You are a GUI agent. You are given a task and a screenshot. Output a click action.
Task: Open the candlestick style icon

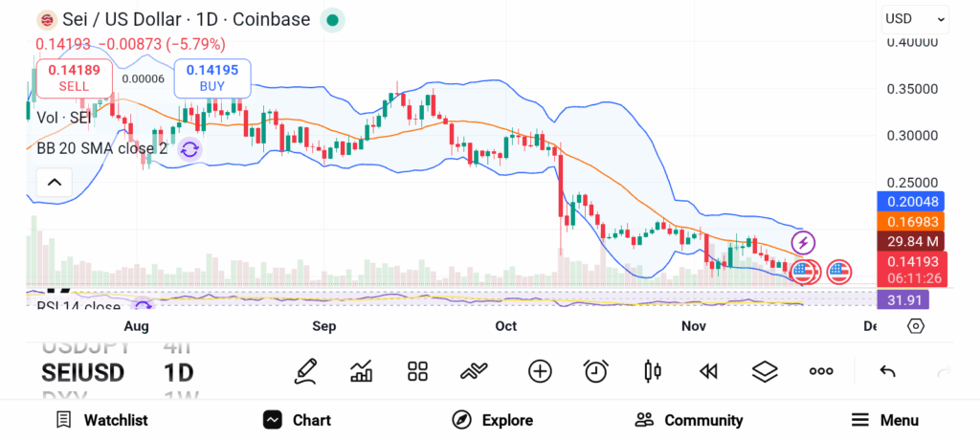(x=654, y=371)
